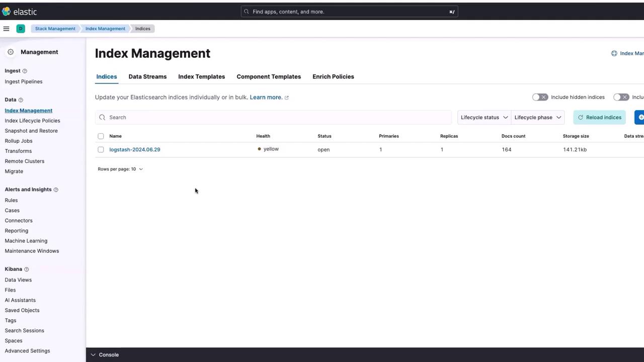Open Spaces in sidebar
Viewport: 644px width, 362px height.
coord(14,341)
